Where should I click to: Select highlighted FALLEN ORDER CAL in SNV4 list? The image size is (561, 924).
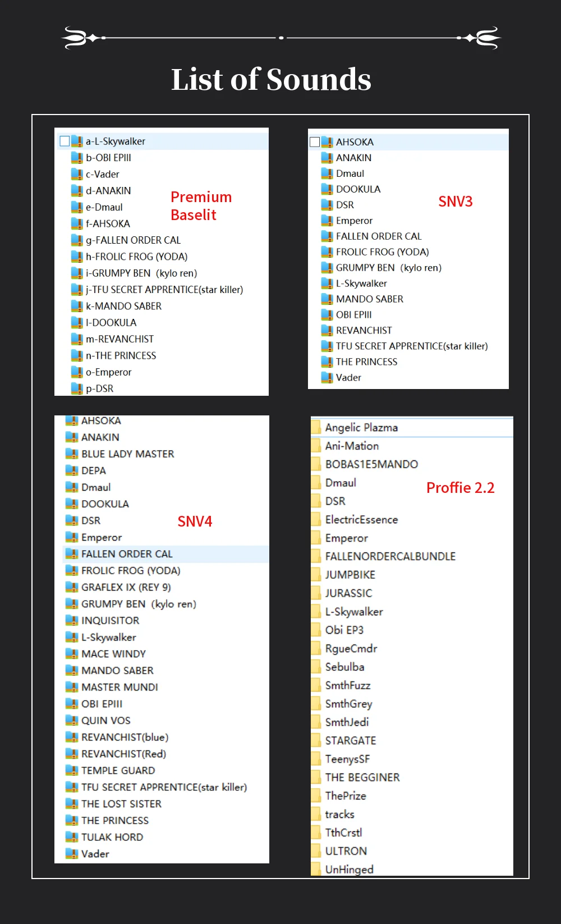(x=127, y=554)
